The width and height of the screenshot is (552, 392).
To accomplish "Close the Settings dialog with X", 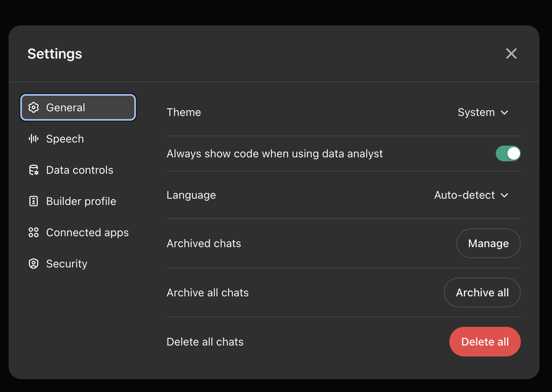I will 511,53.
